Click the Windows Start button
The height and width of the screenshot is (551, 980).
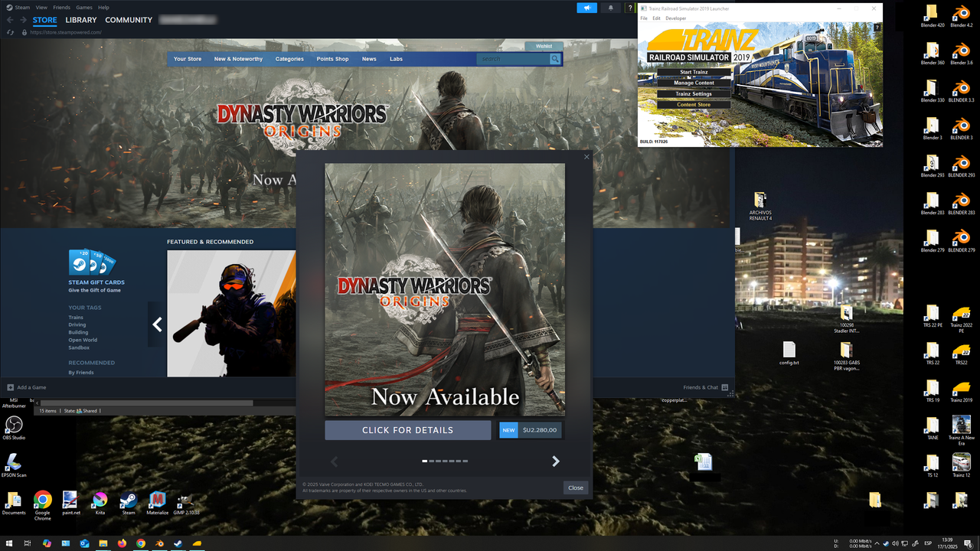9,543
